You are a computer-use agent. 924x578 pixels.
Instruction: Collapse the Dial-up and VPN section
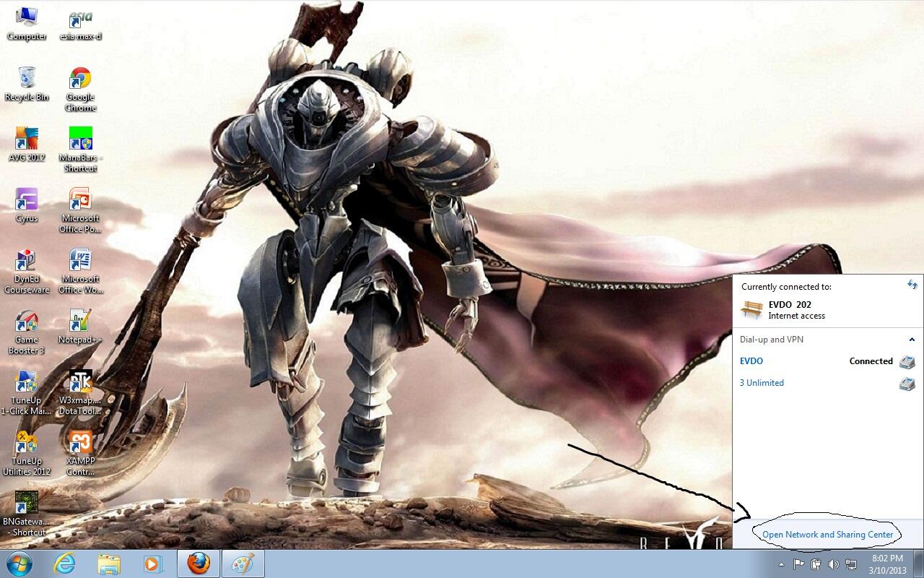(912, 340)
